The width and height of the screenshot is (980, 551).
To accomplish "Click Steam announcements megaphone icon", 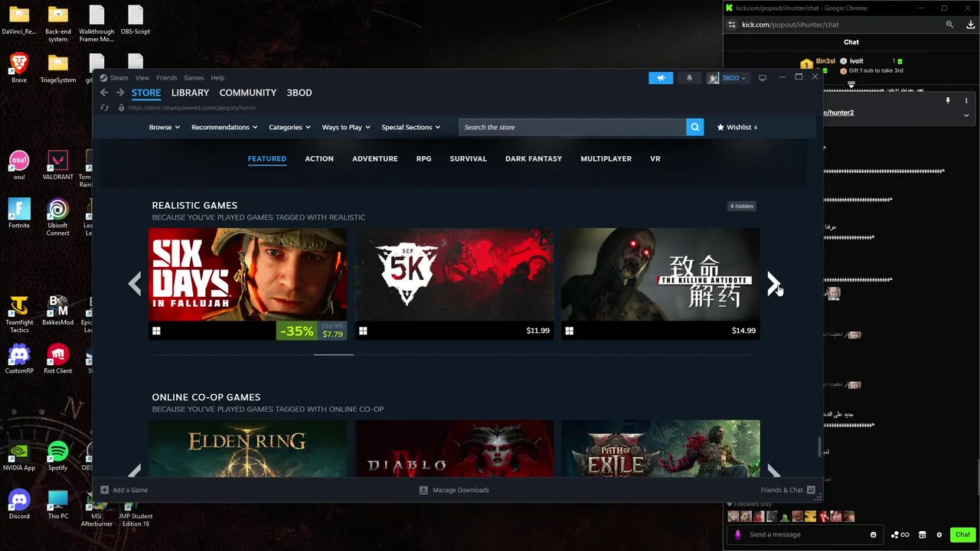I will coord(661,77).
